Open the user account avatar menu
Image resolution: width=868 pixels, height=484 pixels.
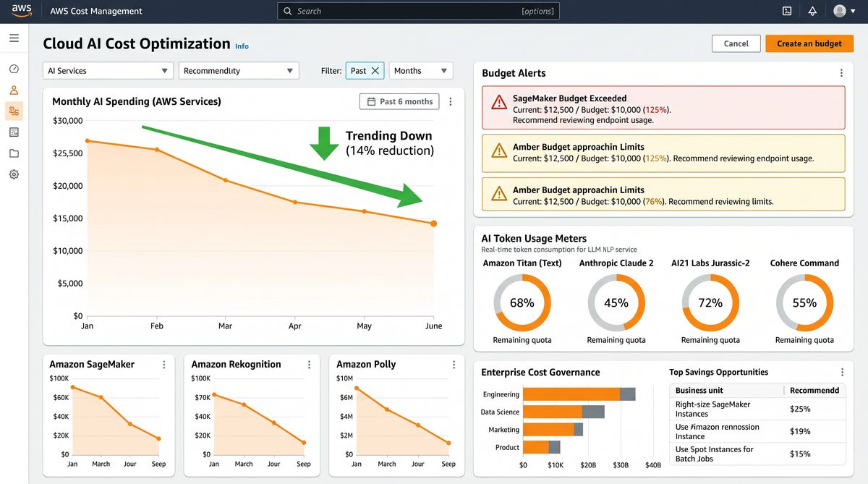click(x=843, y=11)
